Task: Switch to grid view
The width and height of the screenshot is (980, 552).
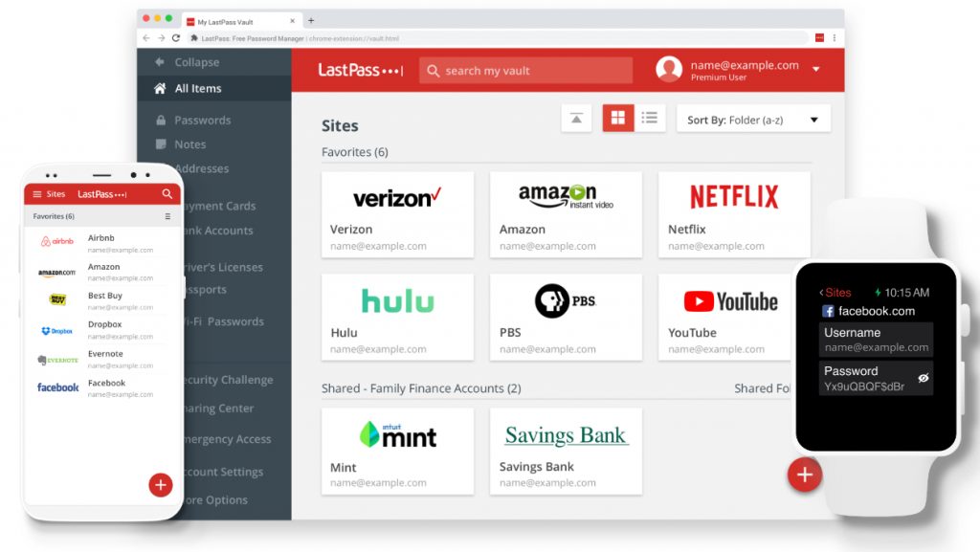Action: (618, 119)
